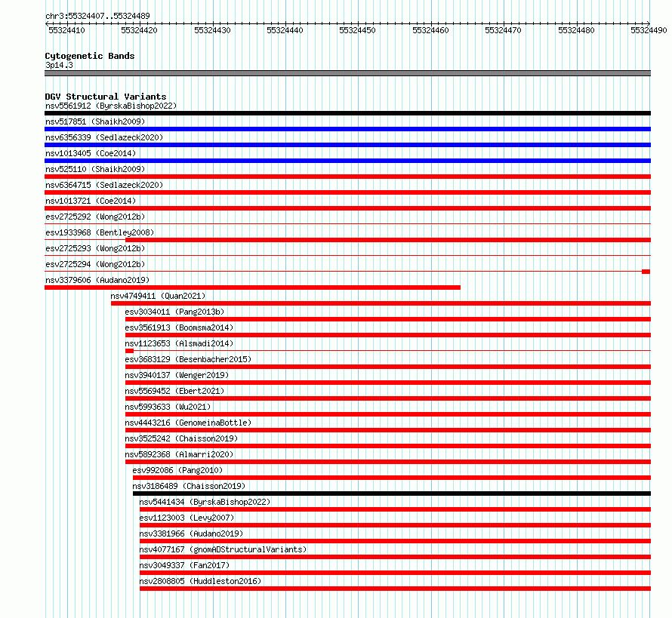Click ruler position 55324440
The height and width of the screenshot is (618, 672).
coord(285,30)
